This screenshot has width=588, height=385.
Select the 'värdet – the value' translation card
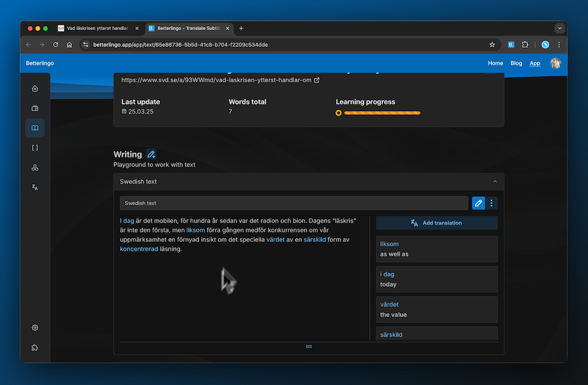(x=437, y=310)
